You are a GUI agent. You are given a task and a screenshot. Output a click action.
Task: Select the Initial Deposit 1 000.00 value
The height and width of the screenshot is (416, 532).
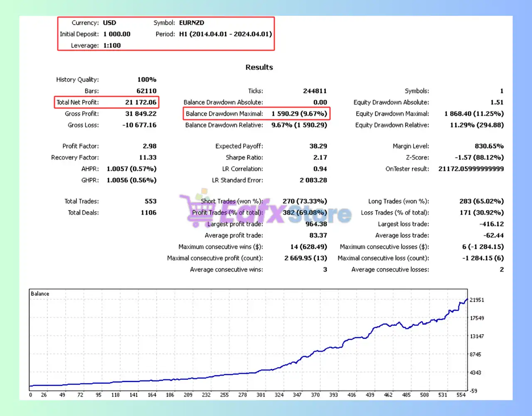[116, 34]
